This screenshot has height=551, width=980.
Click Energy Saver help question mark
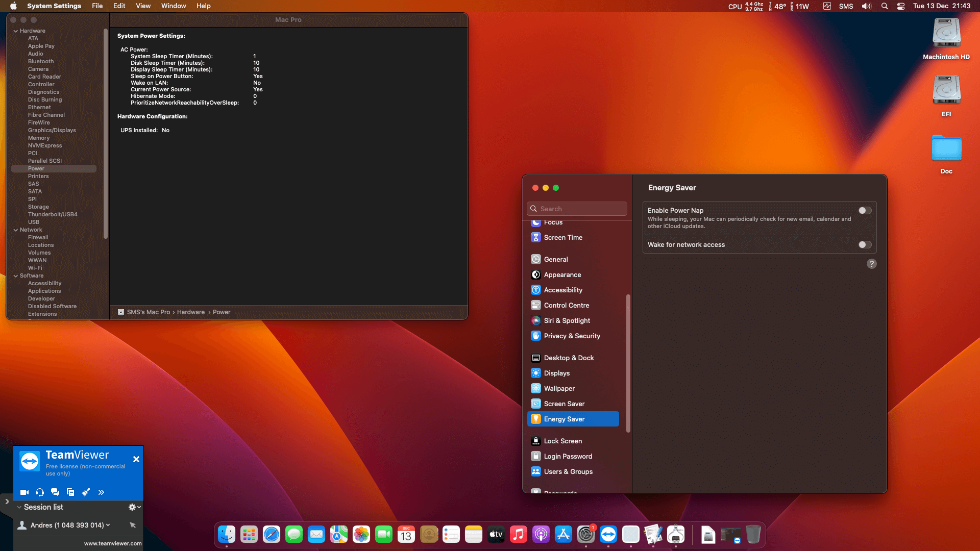point(871,264)
